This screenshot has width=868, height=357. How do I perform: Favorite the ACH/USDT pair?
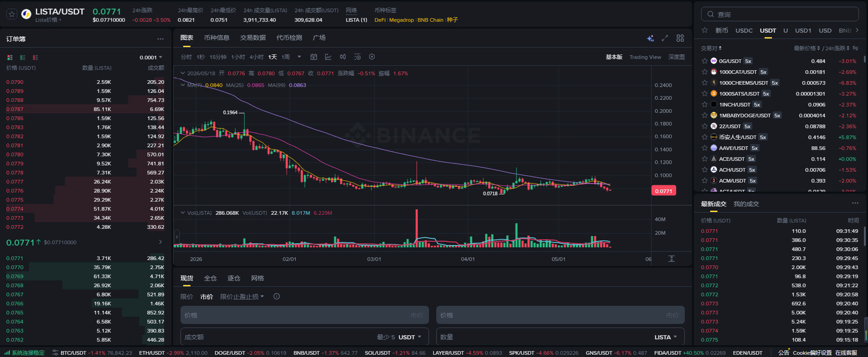[705, 169]
